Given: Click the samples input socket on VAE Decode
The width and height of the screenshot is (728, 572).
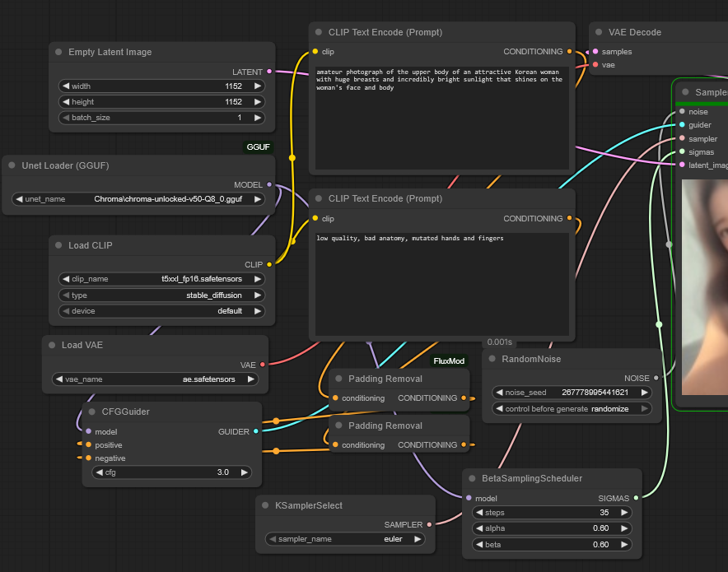Looking at the screenshot, I should coord(595,52).
